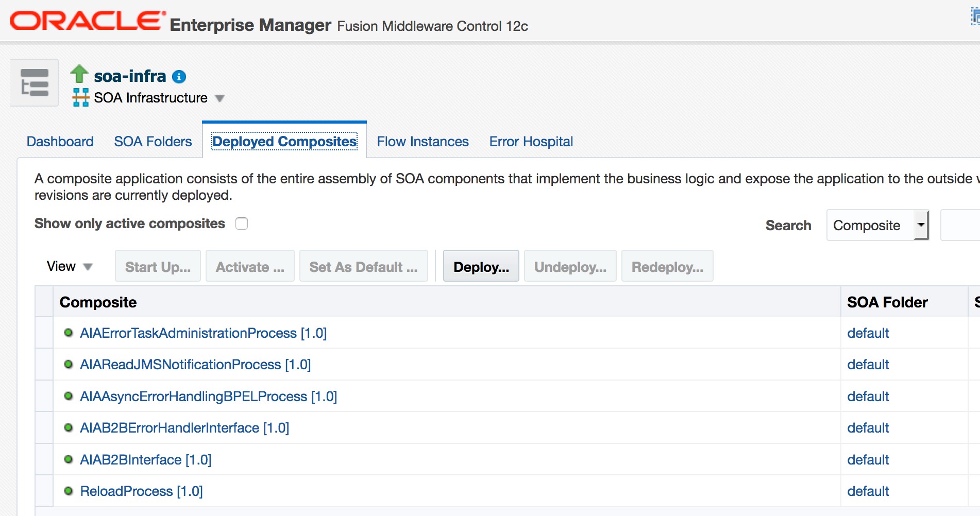Screen dimensions: 980x516
Task: Open the default SOA Folder for AIAReadJMSNotificationProcess
Action: point(868,364)
